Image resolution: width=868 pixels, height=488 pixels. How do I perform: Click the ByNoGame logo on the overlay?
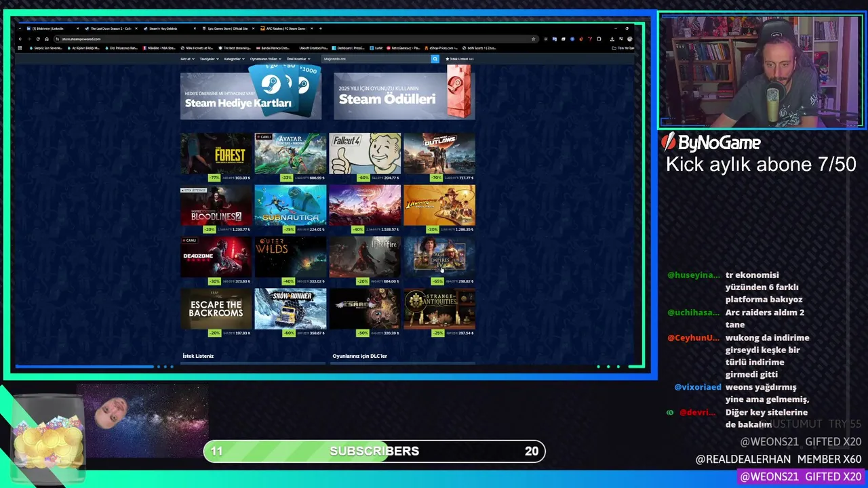pos(711,142)
